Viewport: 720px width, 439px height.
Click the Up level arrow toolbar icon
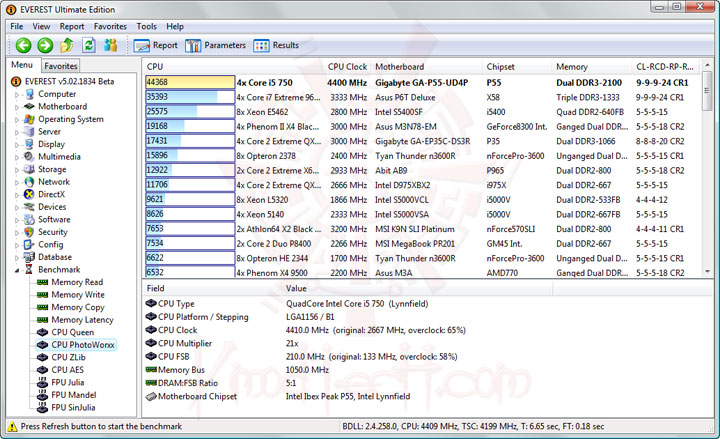[67, 45]
